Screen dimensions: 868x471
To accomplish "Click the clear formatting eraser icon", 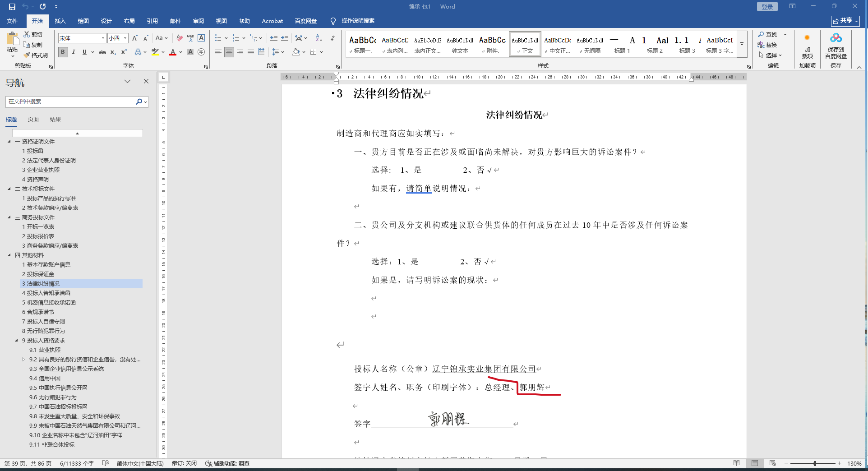I will pos(180,38).
